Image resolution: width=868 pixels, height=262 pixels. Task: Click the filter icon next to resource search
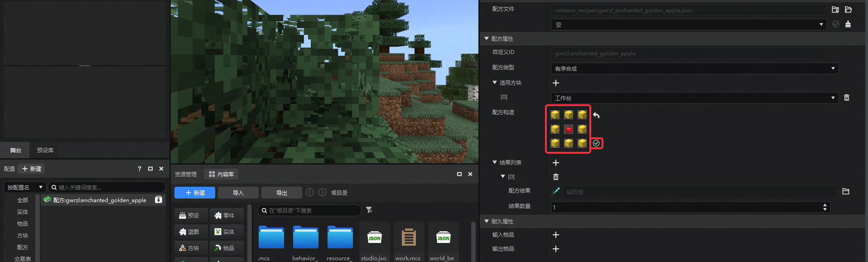point(369,210)
